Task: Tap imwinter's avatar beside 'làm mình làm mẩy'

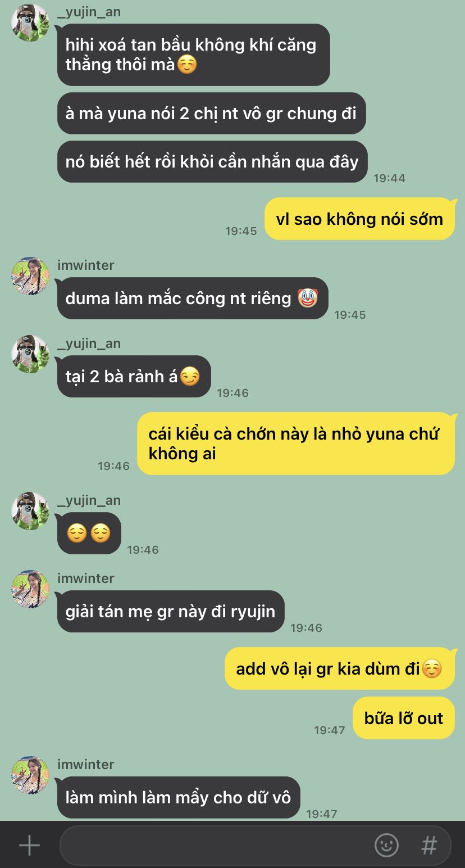Action: pos(30,775)
